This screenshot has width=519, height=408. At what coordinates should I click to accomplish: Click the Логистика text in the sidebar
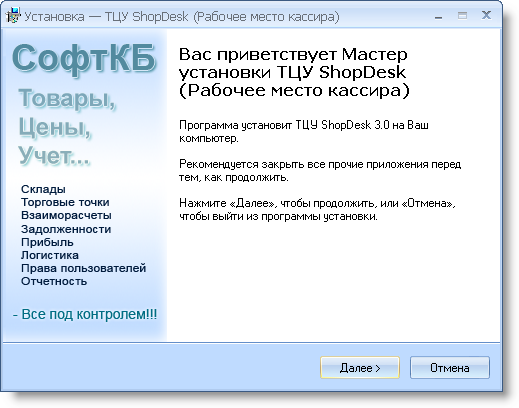pos(50,255)
